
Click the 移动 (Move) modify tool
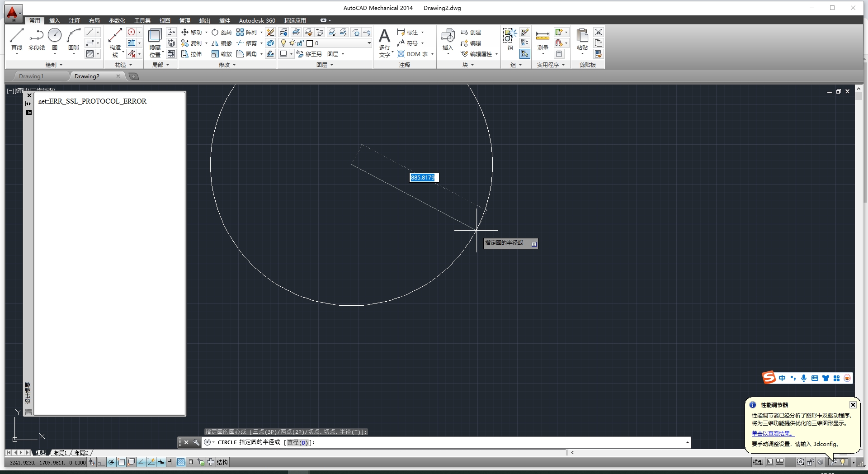[194, 32]
